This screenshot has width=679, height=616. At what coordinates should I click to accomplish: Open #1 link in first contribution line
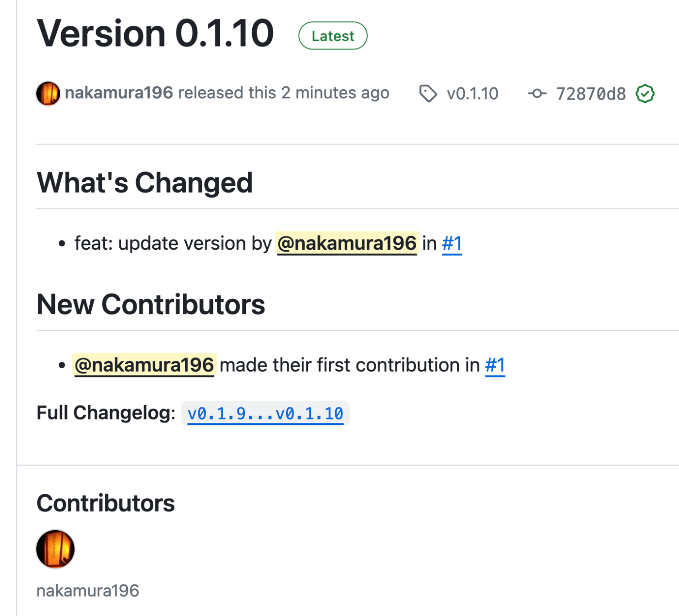point(495,365)
